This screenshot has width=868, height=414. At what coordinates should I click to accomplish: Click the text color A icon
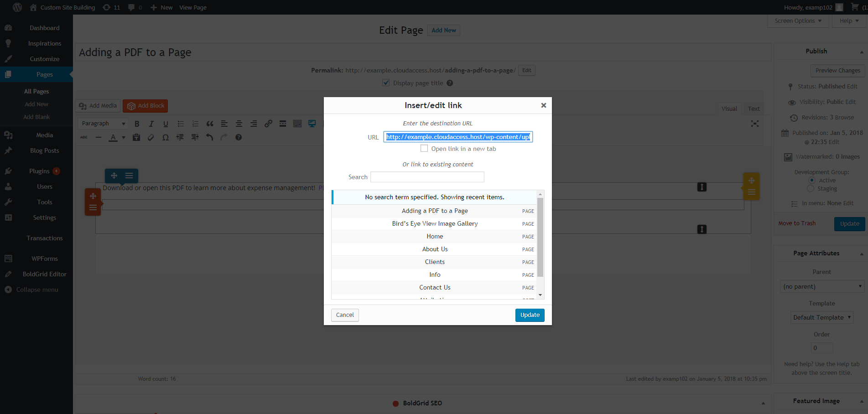coord(113,137)
